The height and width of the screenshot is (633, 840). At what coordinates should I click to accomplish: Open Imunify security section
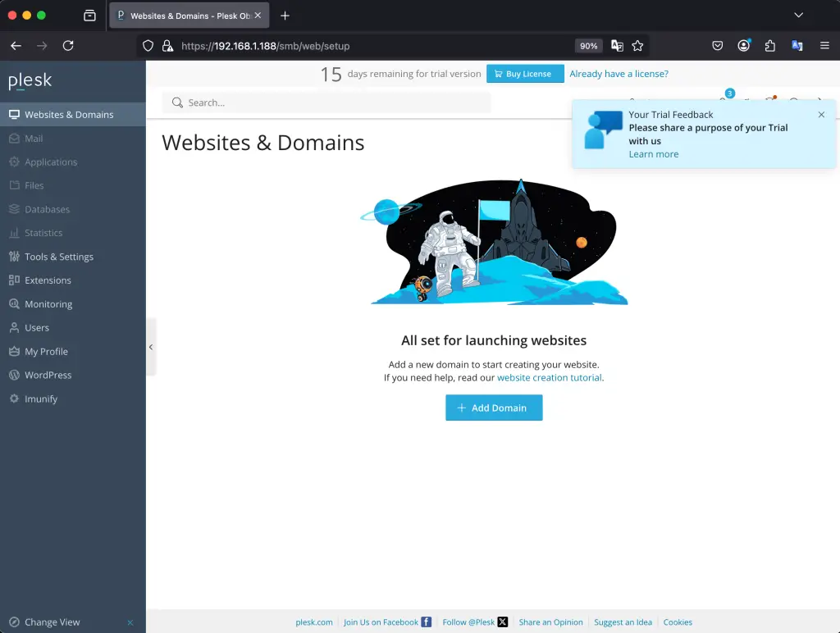click(41, 398)
